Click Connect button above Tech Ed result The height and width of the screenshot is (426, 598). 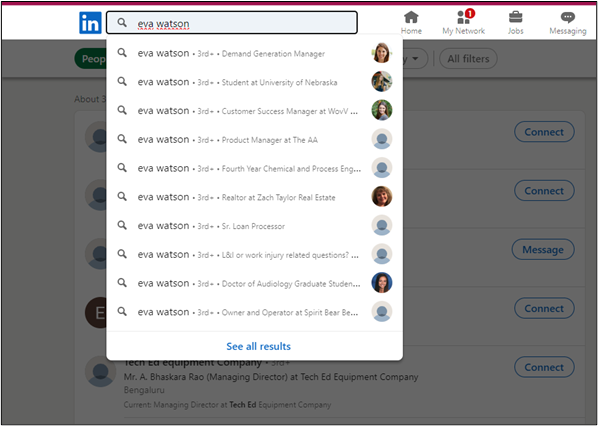click(x=544, y=309)
